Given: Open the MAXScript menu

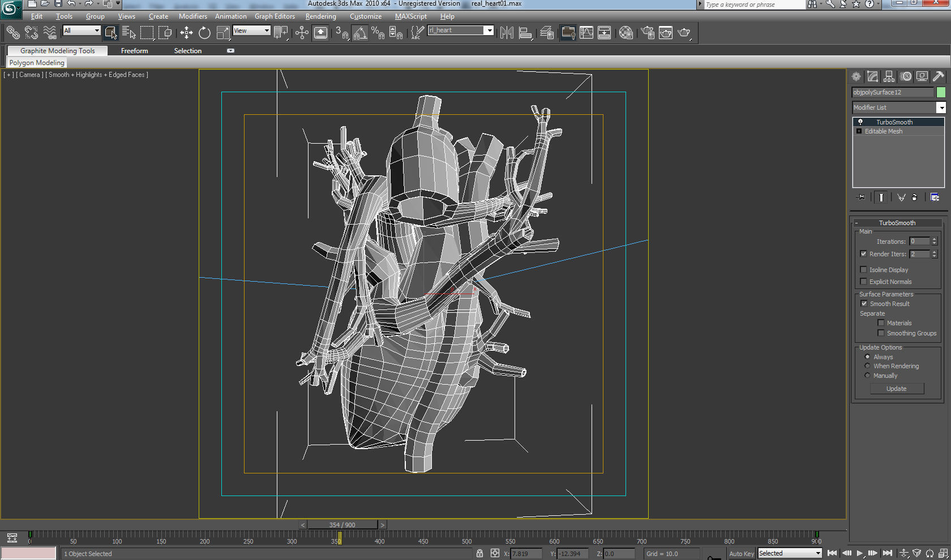Looking at the screenshot, I should point(411,16).
